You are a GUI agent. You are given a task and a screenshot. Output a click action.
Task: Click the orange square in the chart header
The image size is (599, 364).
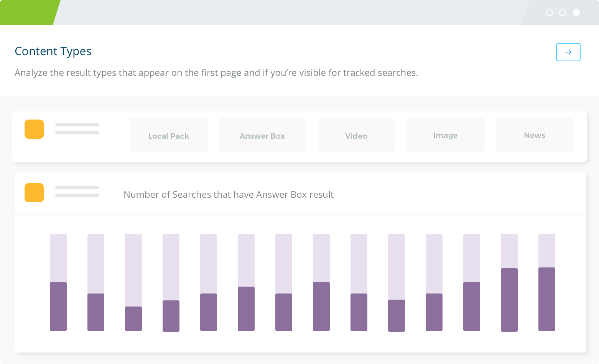pyautogui.click(x=34, y=193)
